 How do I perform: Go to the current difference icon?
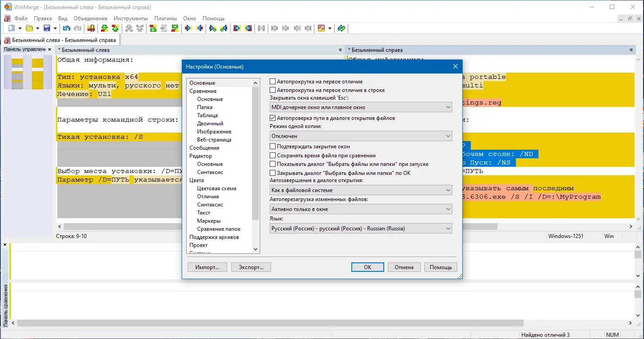[164, 28]
